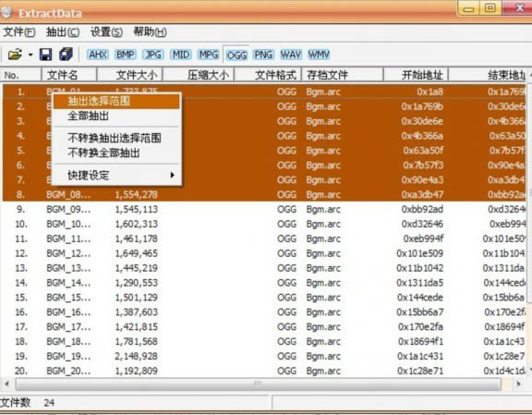The width and height of the screenshot is (532, 415).
Task: Open the 文件(F) menu
Action: (19, 32)
